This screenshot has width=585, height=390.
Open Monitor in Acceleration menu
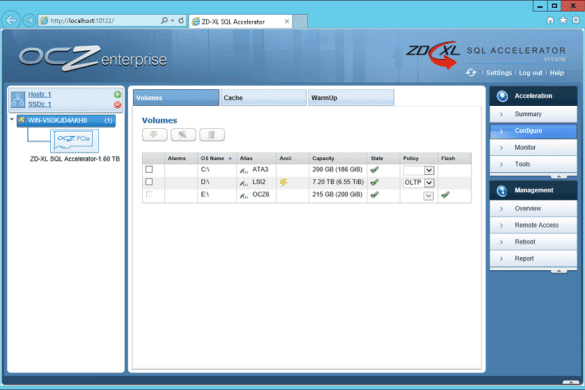[x=533, y=148]
